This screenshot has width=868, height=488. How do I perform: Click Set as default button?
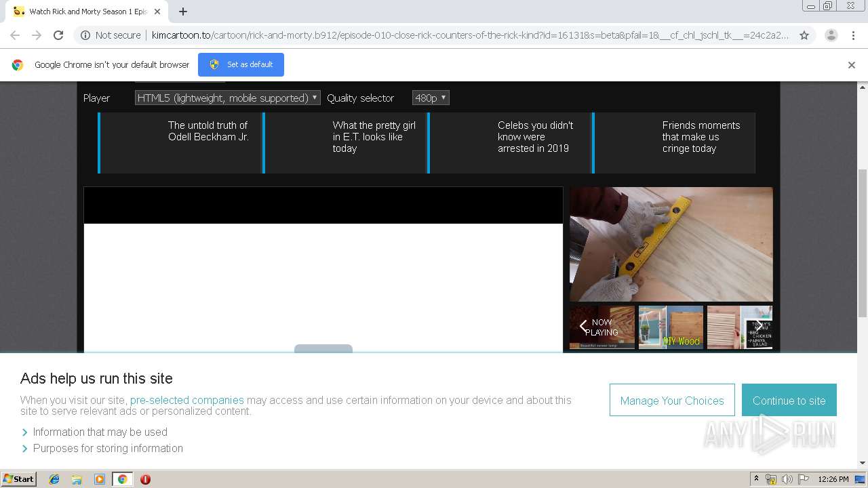(x=241, y=64)
